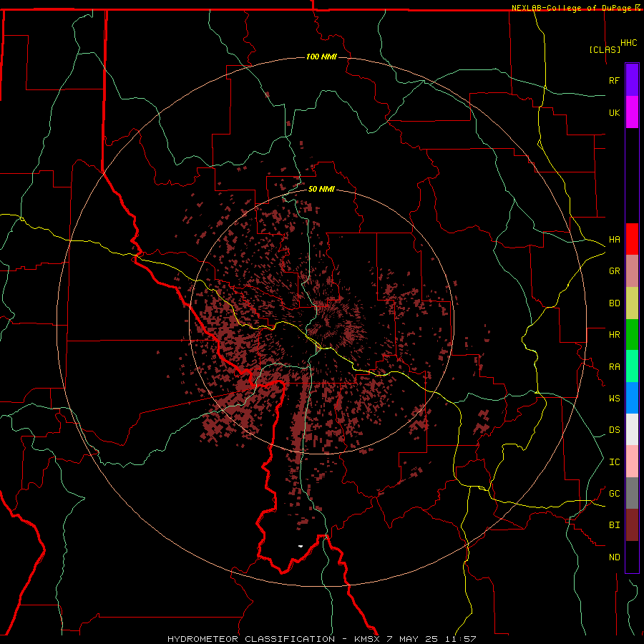
Task: Click the BD legend label
Action: 614,303
